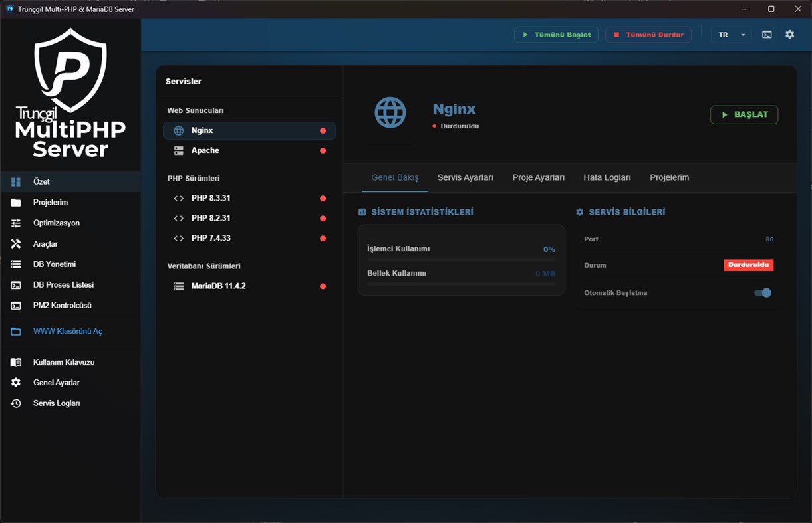The height and width of the screenshot is (523, 812).
Task: Click the Tümünü Durdur button
Action: coord(648,35)
